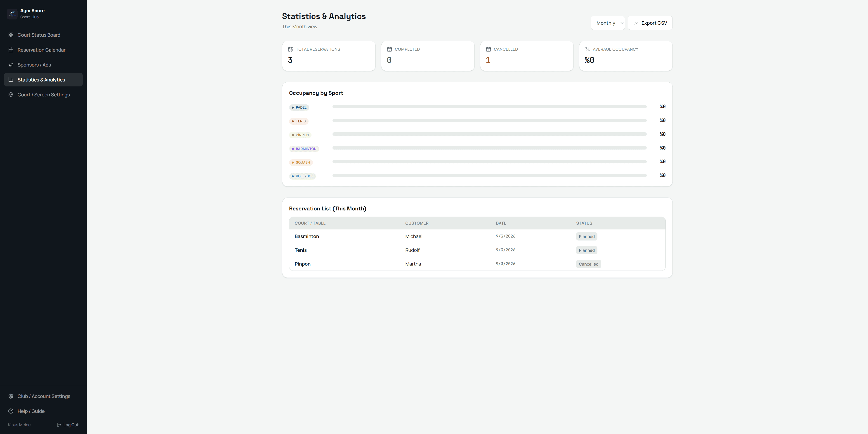
Task: Click customer Martha in reservation list
Action: [413, 264]
